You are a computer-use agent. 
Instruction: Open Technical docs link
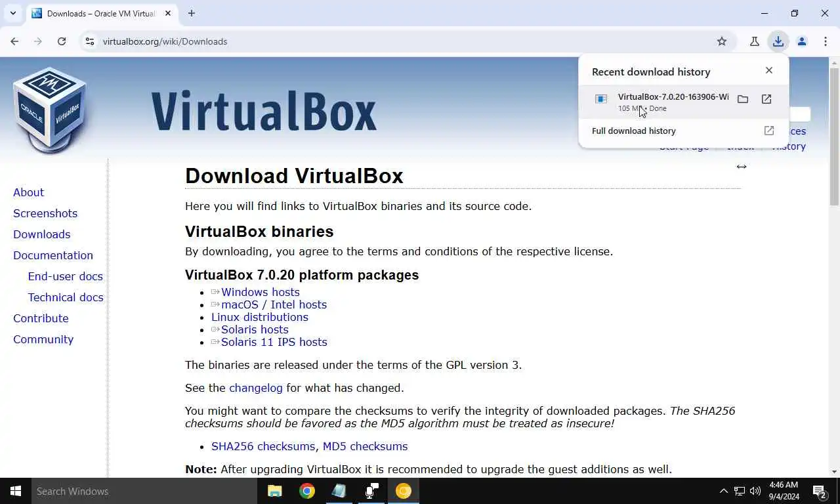click(66, 297)
